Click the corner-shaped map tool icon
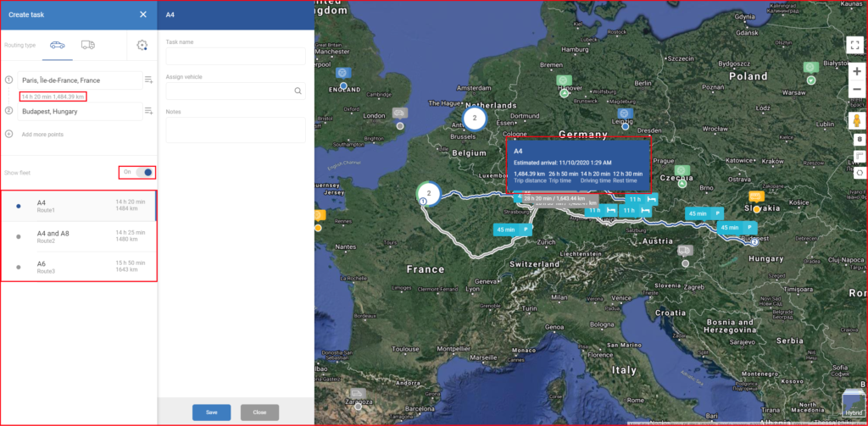Screen dimensions: 868x426 click(860, 156)
